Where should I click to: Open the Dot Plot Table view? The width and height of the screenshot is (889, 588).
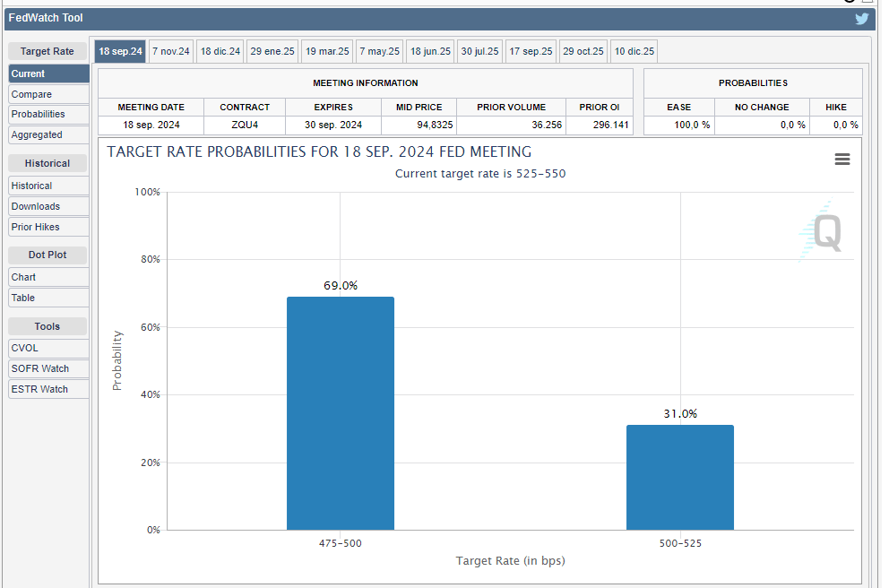47,298
